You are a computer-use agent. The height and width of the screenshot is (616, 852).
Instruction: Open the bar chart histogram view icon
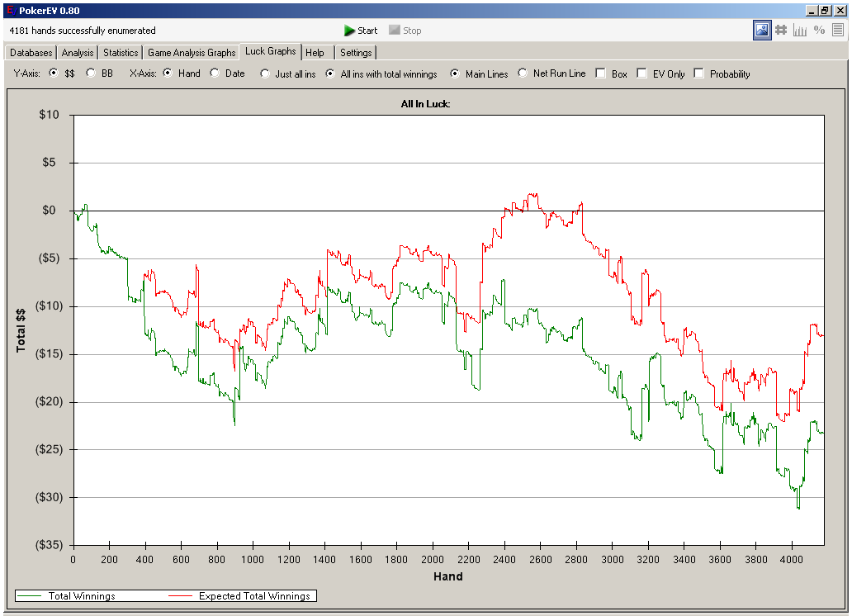coord(800,31)
